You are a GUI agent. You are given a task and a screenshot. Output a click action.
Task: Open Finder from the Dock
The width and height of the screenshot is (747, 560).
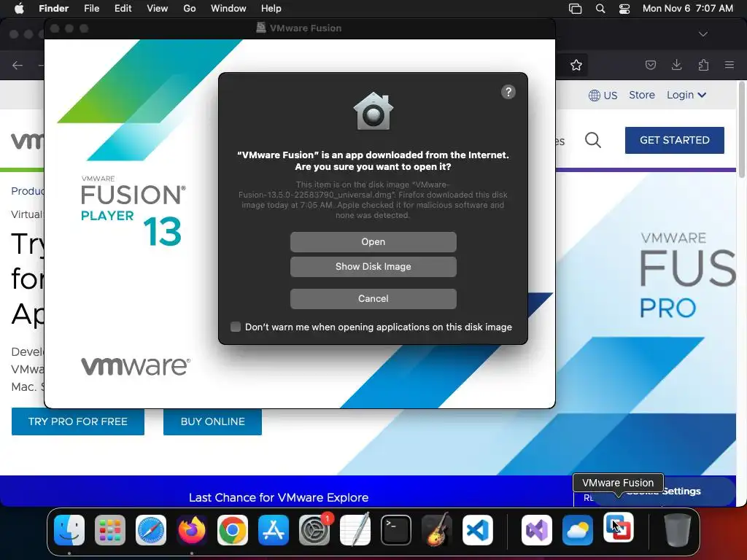tap(69, 530)
